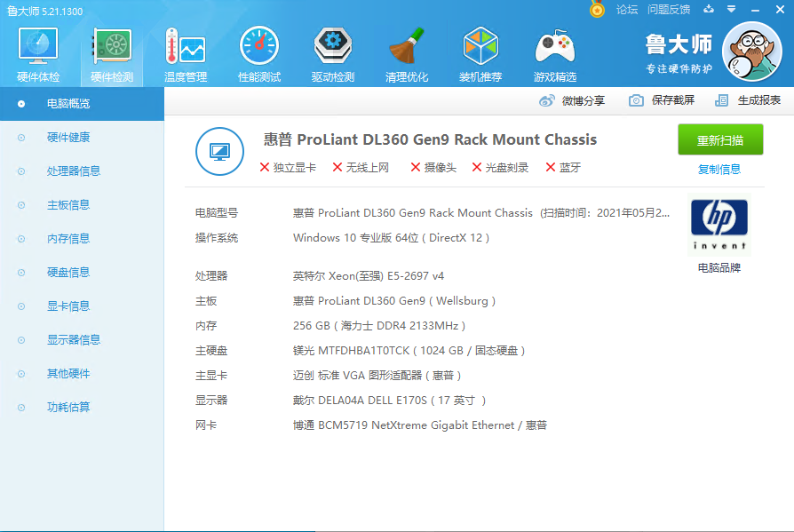Screen dimensions: 794x532
Task: Click the 鲁大师 5.21.1300 title text
Action: pos(44,12)
